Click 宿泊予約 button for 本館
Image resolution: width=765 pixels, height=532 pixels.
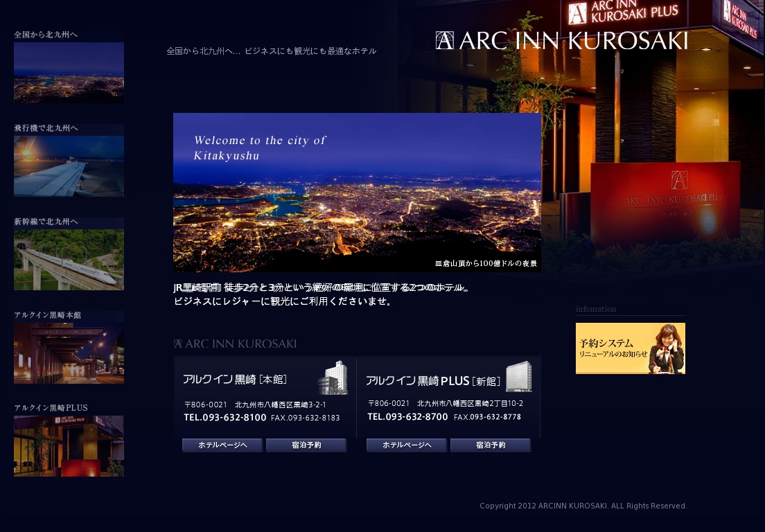pos(306,445)
